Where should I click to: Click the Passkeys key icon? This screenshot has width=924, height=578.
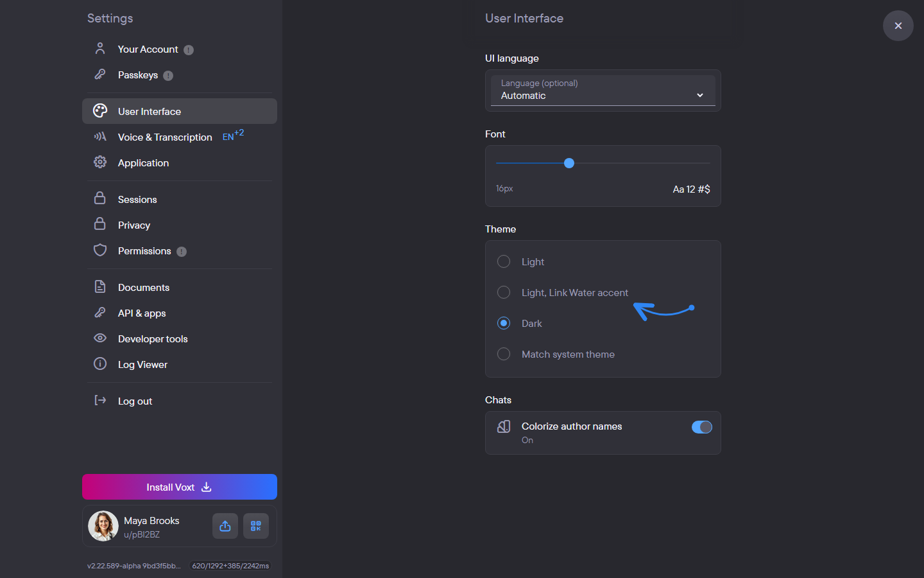100,74
